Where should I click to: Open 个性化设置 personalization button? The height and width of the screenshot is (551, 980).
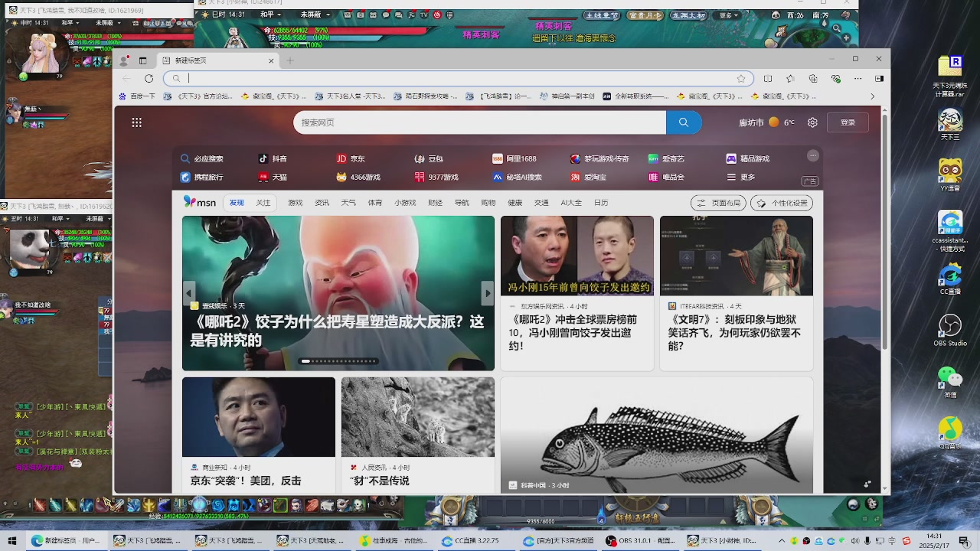coord(782,203)
